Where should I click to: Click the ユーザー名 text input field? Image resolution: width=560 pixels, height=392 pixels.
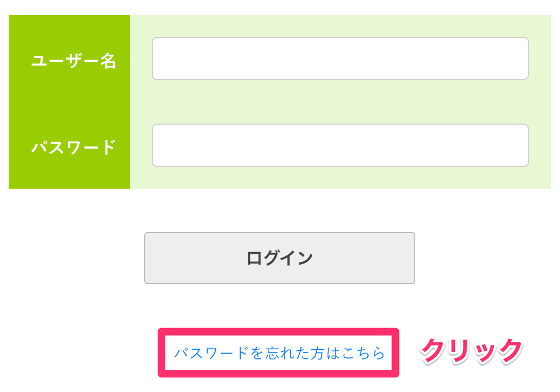[340, 59]
